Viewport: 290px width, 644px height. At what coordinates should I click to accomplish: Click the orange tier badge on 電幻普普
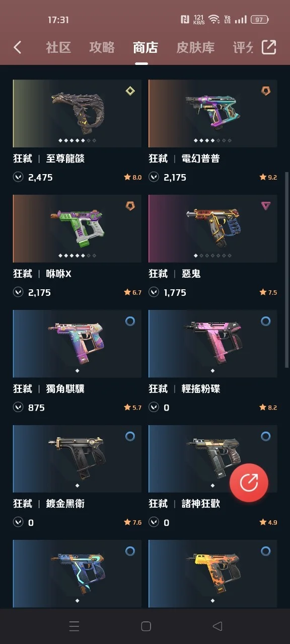266,91
